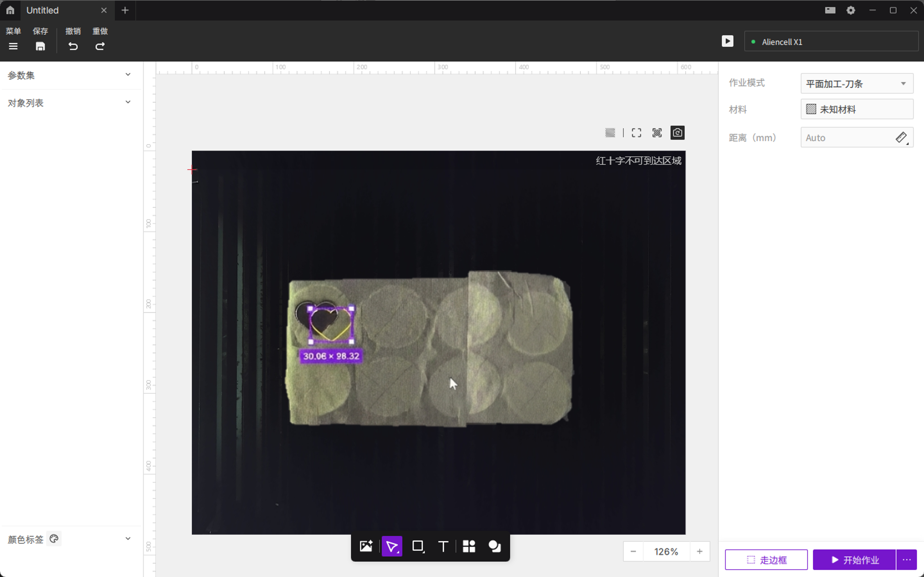Screen dimensions: 924x577
Task: Click the 开始作业 button
Action: click(x=854, y=560)
